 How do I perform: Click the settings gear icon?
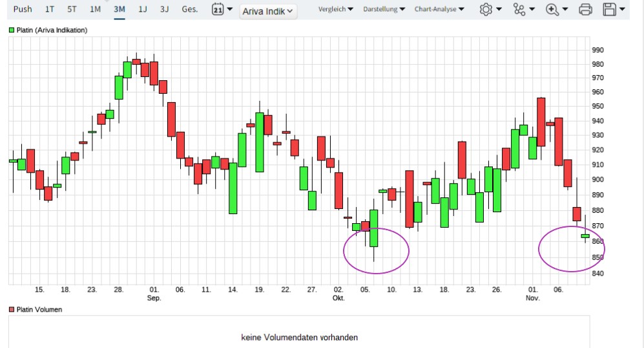(486, 9)
